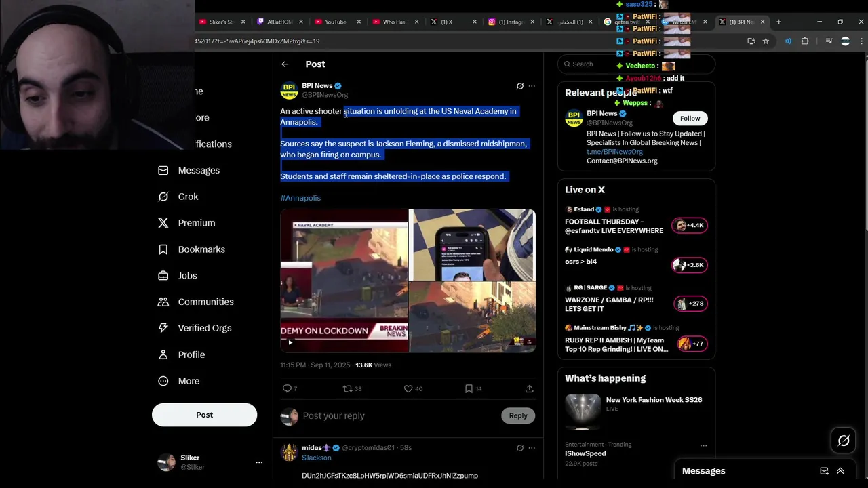This screenshot has width=868, height=488.
Task: Bookmark this page with star icon
Action: pyautogui.click(x=766, y=41)
